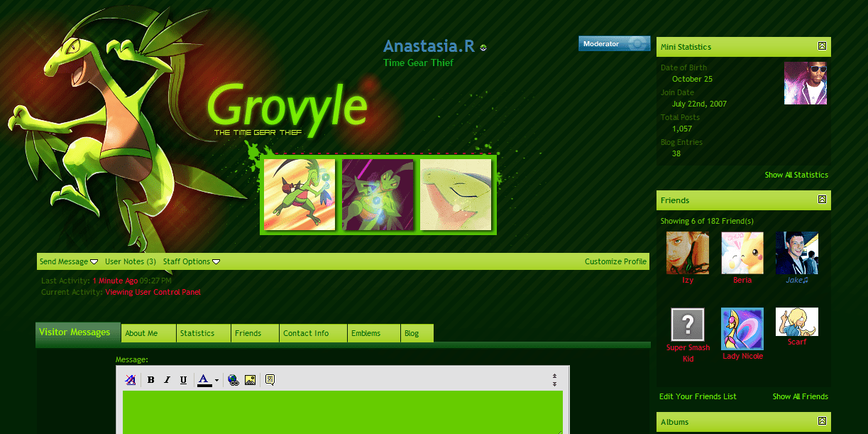
Task: Open the Statistics tab
Action: coord(204,333)
